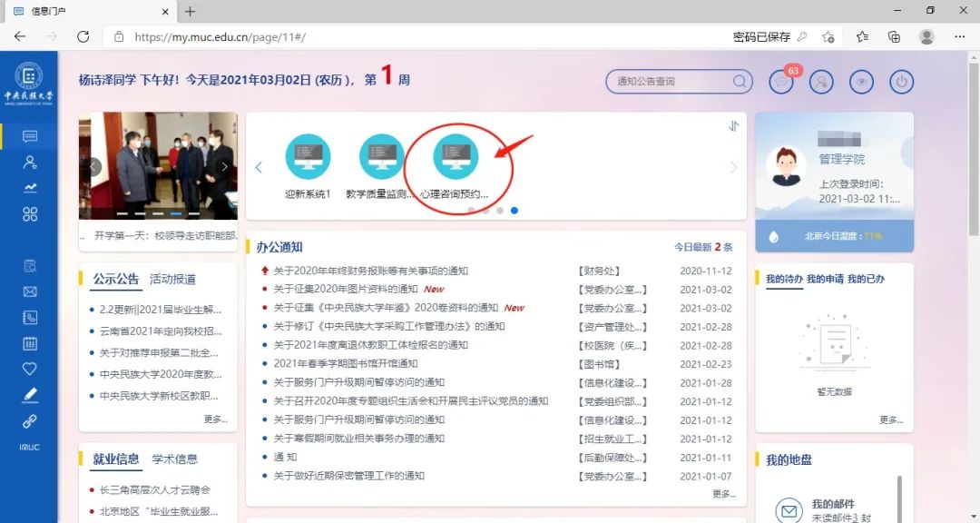980x523 pixels.
Task: Open messages icon with 63 badge
Action: (x=780, y=82)
